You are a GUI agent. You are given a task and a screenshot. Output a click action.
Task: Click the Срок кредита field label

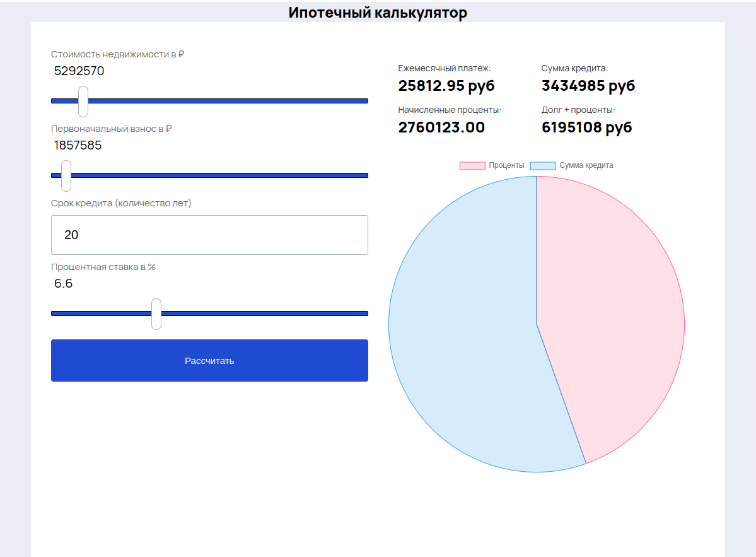point(121,203)
